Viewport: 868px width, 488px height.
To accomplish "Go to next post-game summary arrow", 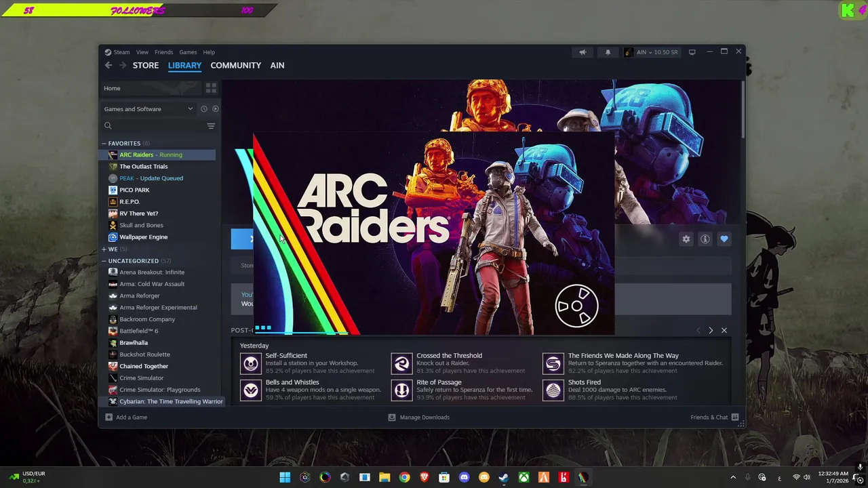I will (711, 330).
